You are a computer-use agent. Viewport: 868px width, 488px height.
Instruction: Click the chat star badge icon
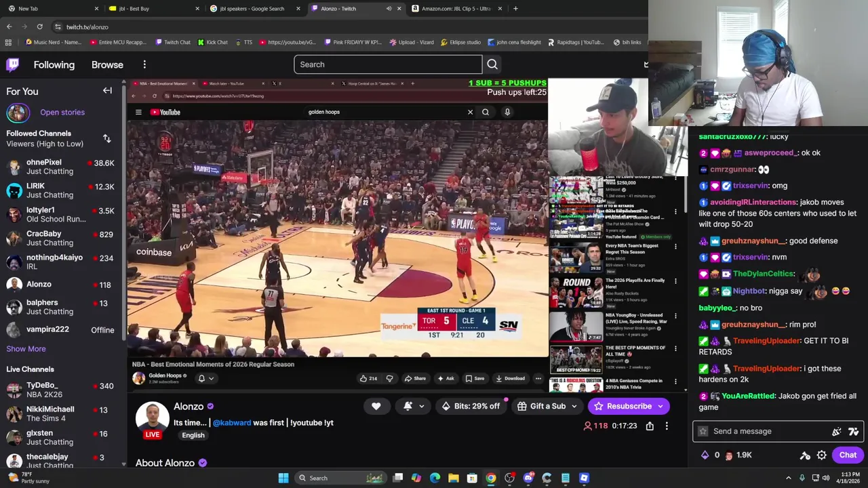pyautogui.click(x=703, y=431)
